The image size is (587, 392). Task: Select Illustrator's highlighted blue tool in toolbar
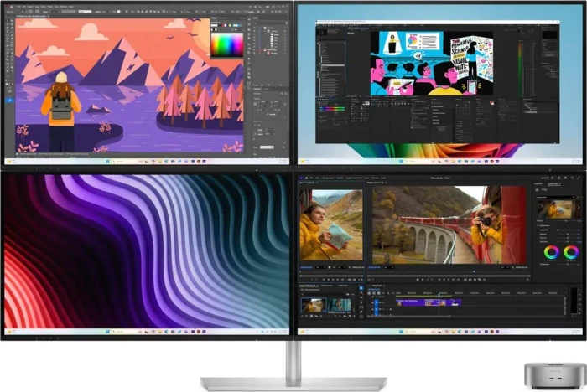click(x=10, y=101)
